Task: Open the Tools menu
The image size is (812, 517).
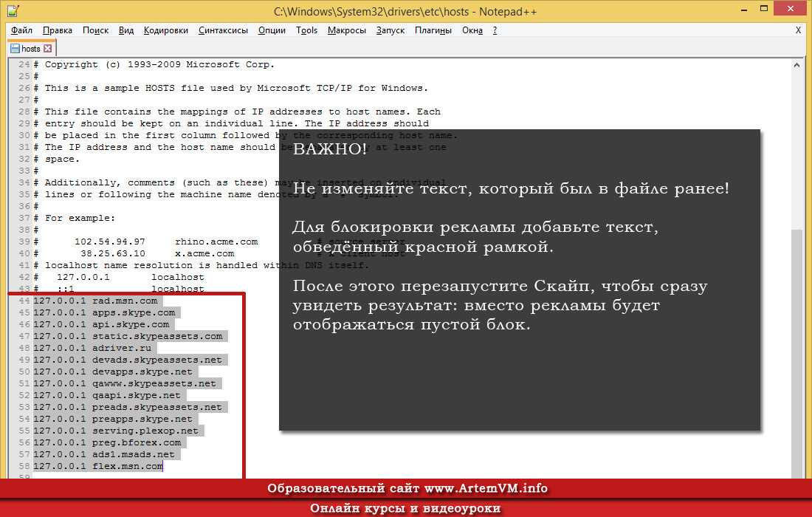Action: pyautogui.click(x=307, y=30)
